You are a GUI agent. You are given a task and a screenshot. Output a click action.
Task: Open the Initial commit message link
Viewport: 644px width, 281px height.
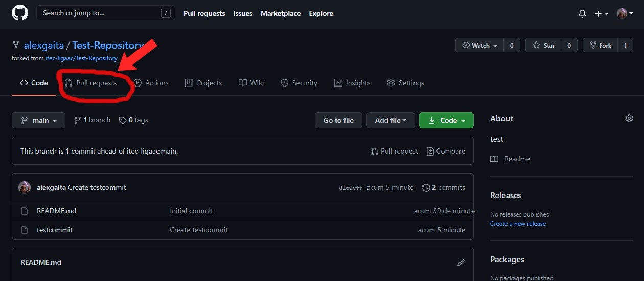pyautogui.click(x=192, y=211)
